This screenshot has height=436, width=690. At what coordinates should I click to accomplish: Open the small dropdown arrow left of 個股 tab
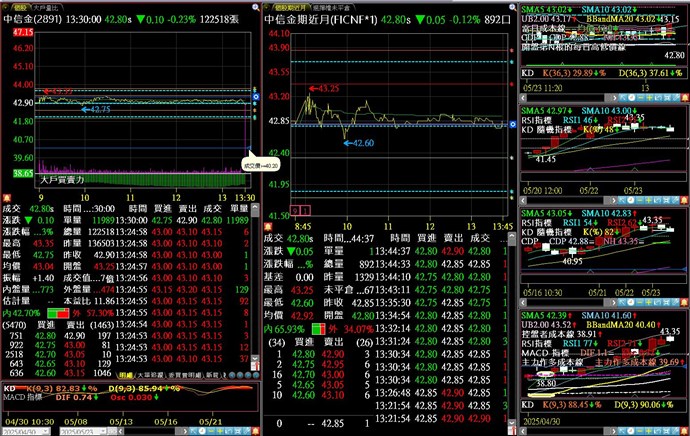point(6,8)
